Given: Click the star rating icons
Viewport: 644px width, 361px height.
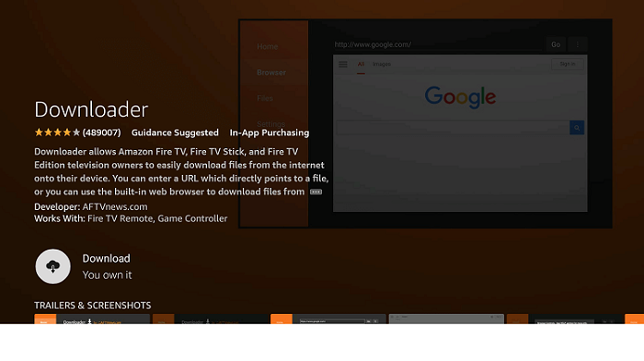Looking at the screenshot, I should point(57,133).
